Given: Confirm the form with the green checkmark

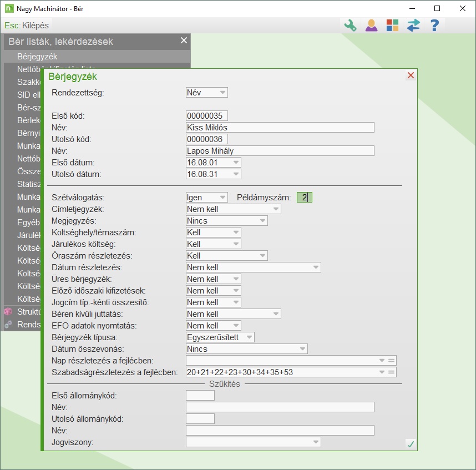Looking at the screenshot, I should click(x=410, y=443).
